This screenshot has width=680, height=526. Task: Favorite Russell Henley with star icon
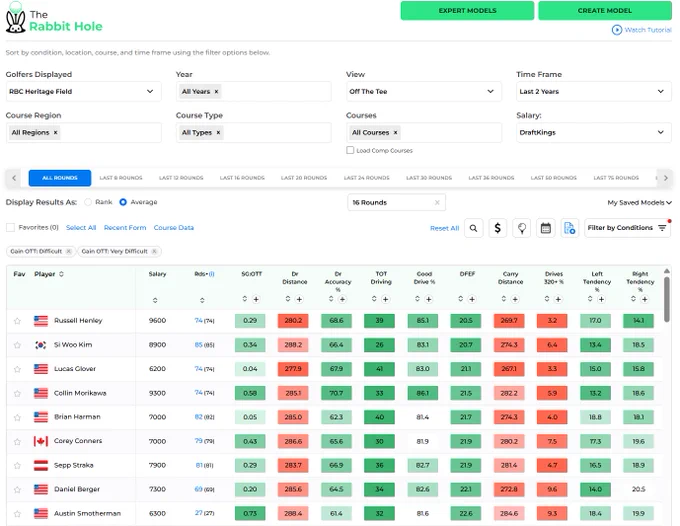17,321
